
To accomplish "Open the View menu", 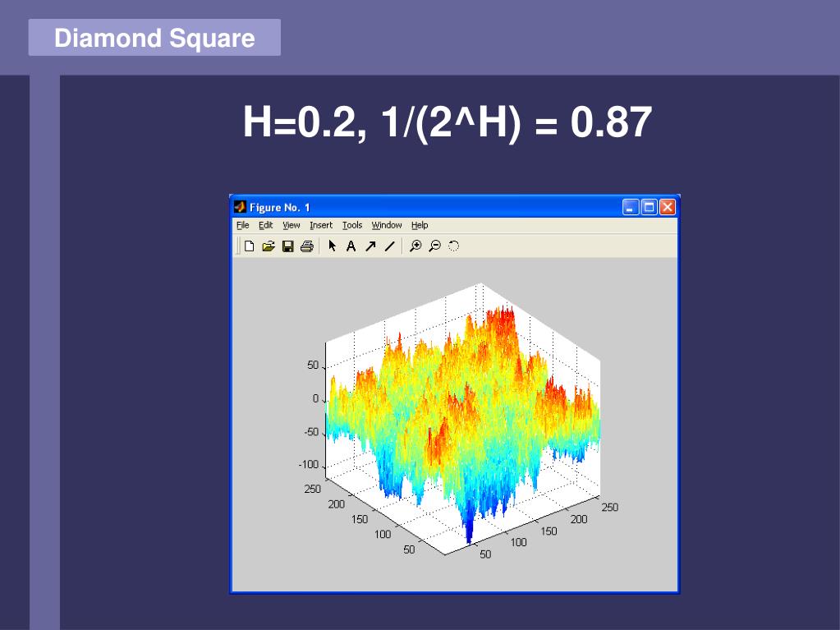I will [x=291, y=225].
